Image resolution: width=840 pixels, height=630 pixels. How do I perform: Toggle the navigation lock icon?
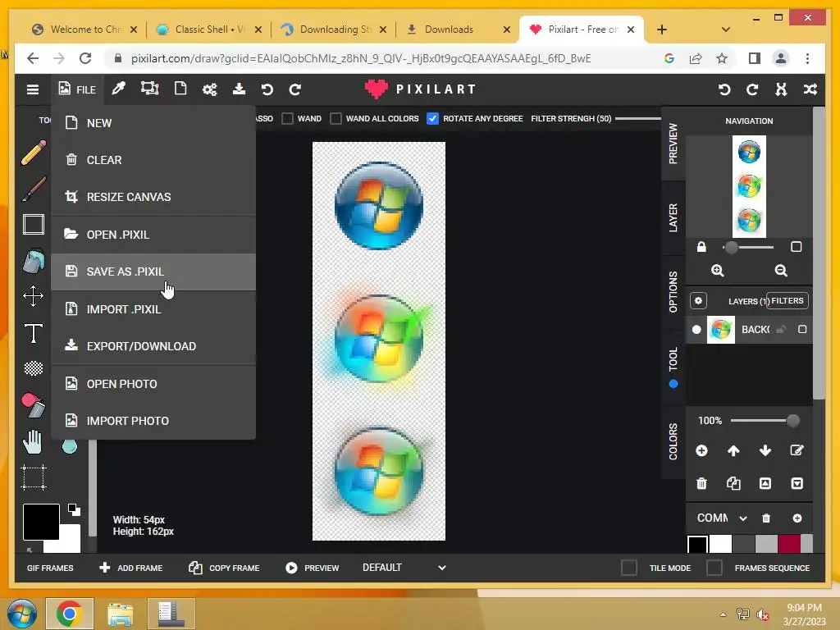[x=701, y=247]
